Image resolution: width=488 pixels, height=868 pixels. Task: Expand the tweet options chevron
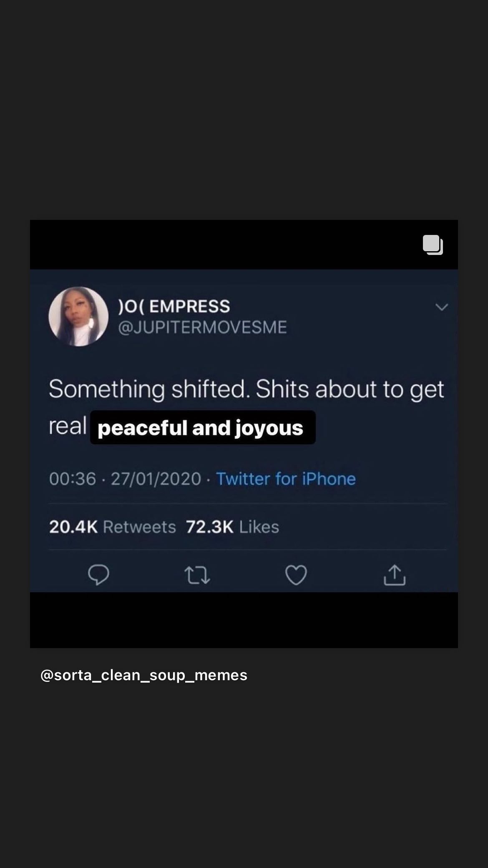tap(442, 307)
